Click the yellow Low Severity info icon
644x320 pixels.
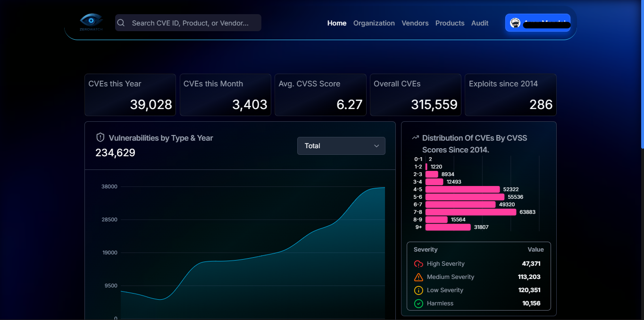pyautogui.click(x=418, y=290)
